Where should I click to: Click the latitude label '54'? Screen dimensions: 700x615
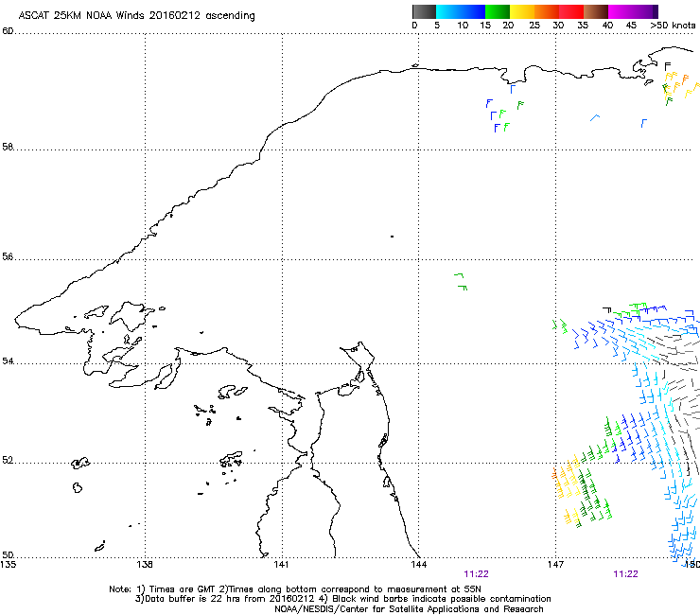[x=8, y=360]
